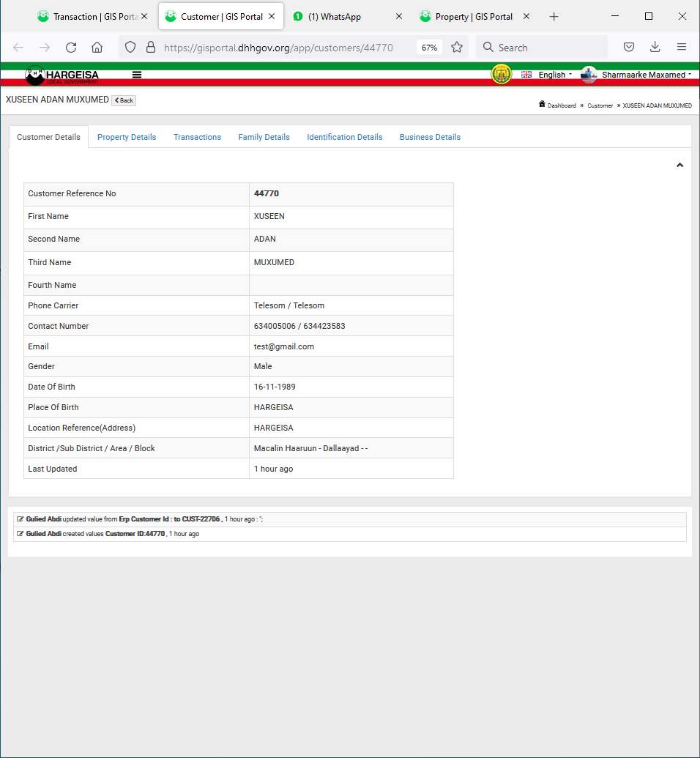Switch to the Property GIS Portal tab
Screen dimensions: 700x758
[x=475, y=17]
